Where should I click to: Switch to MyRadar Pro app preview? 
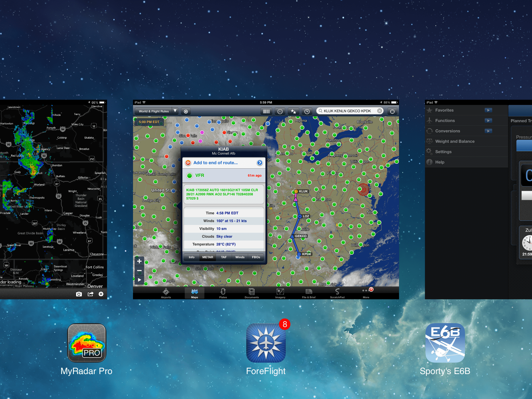point(54,199)
